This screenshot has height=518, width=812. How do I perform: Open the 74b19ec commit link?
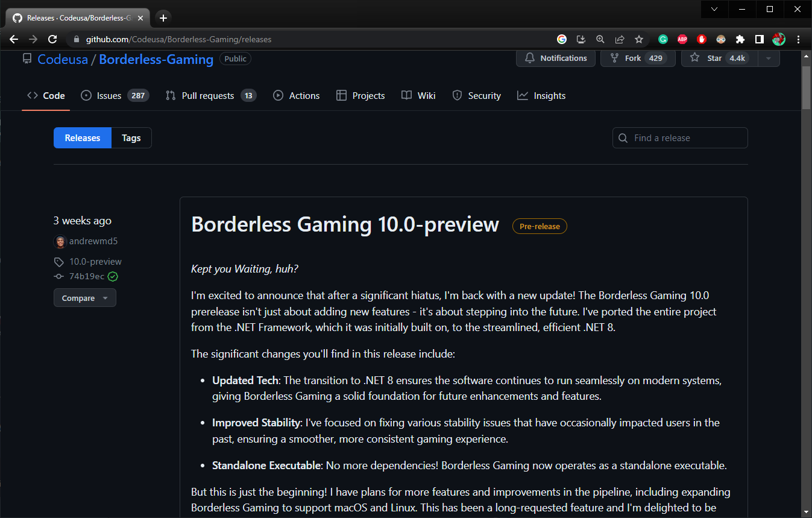[x=87, y=277]
